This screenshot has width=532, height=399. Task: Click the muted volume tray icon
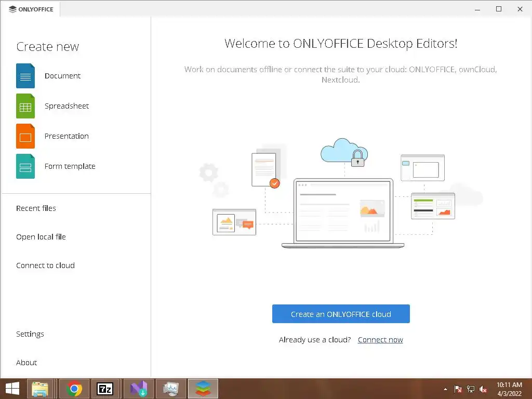[483, 389]
